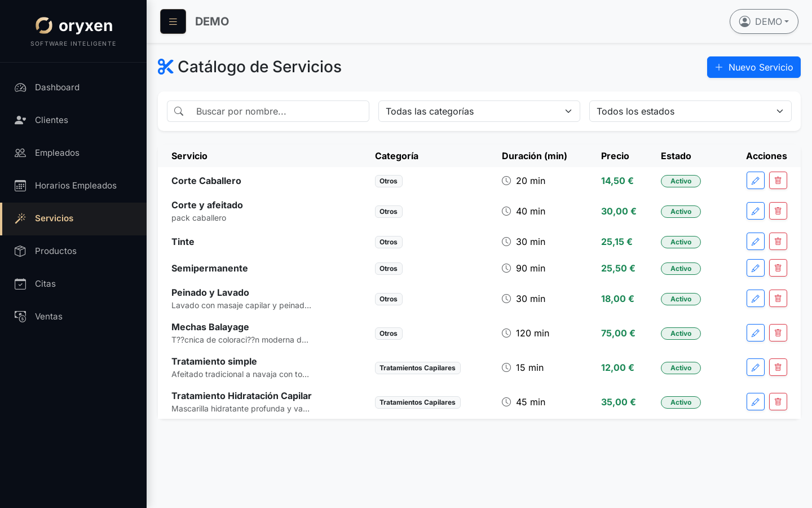Click the Tratamiento Hidratación Capilar name

(x=241, y=396)
